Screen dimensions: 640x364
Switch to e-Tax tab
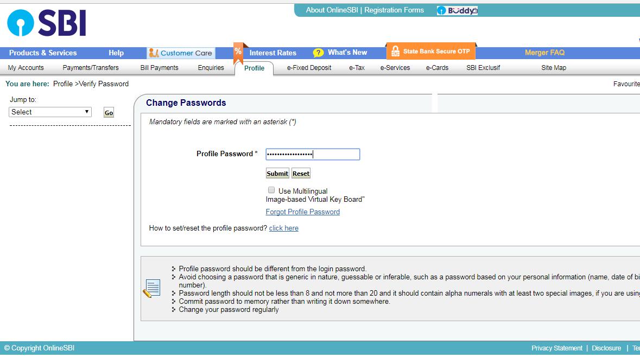pos(357,68)
